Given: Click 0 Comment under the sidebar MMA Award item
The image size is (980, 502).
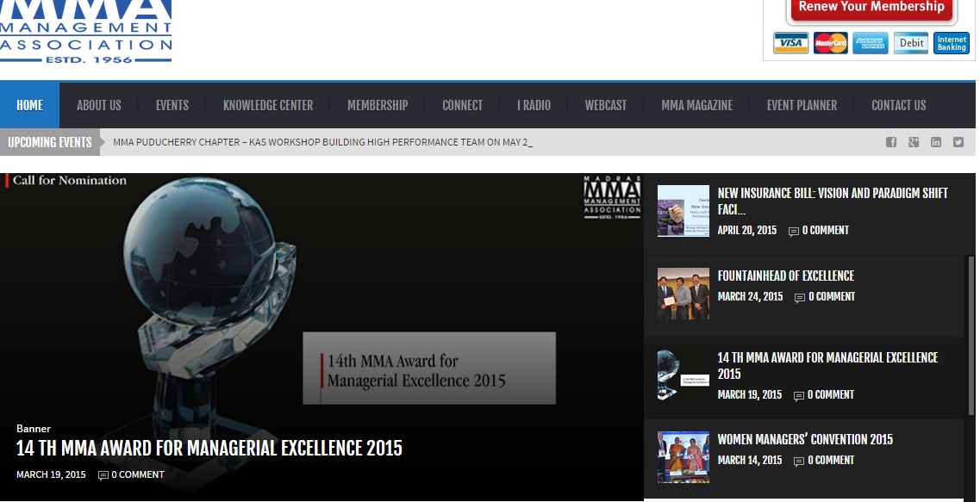Looking at the screenshot, I should coord(830,394).
